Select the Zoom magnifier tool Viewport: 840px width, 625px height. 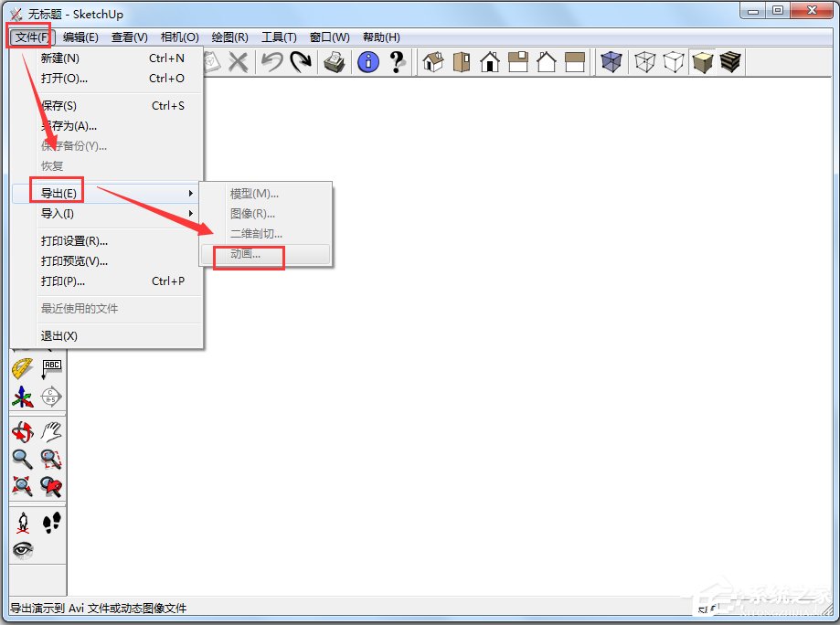[23, 459]
